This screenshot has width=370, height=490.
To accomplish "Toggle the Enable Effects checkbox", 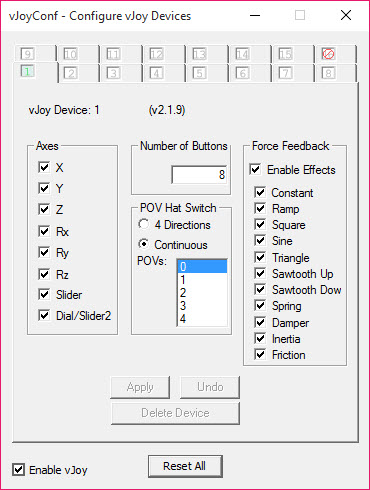I will (x=255, y=169).
